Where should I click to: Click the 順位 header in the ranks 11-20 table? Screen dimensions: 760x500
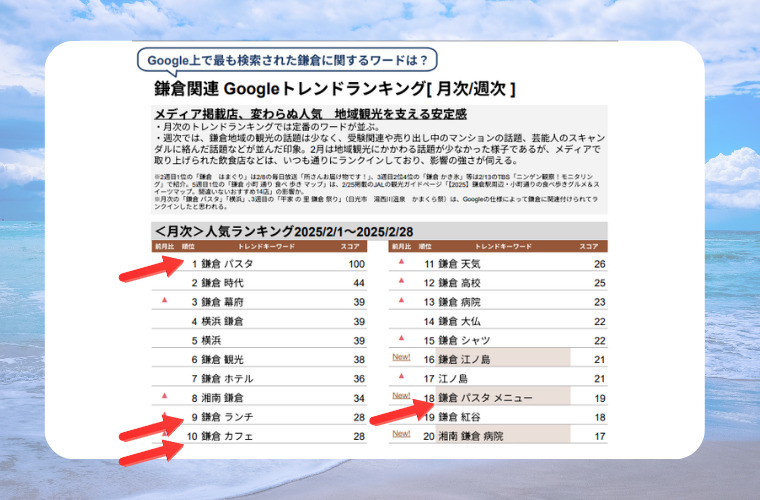pos(425,246)
